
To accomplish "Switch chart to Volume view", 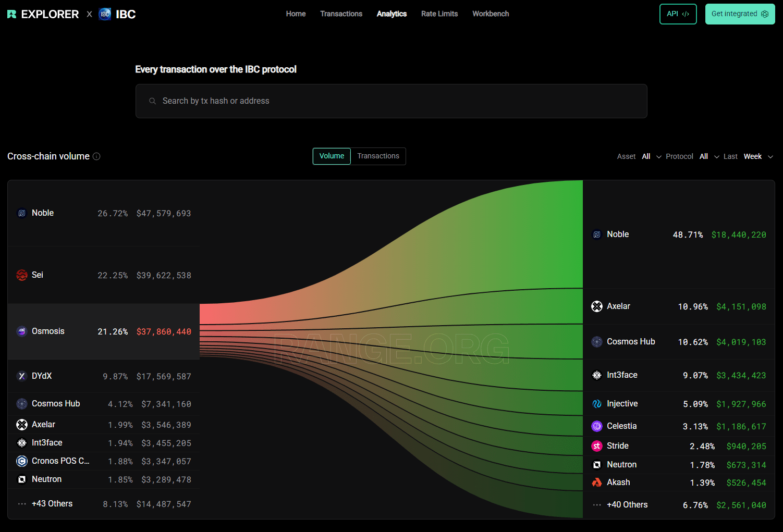I will pos(332,156).
